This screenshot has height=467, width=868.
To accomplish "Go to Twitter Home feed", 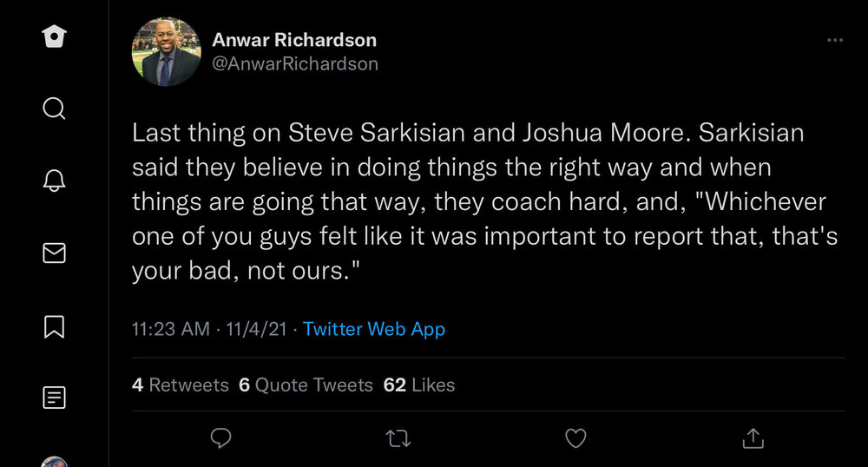I will coord(54,37).
